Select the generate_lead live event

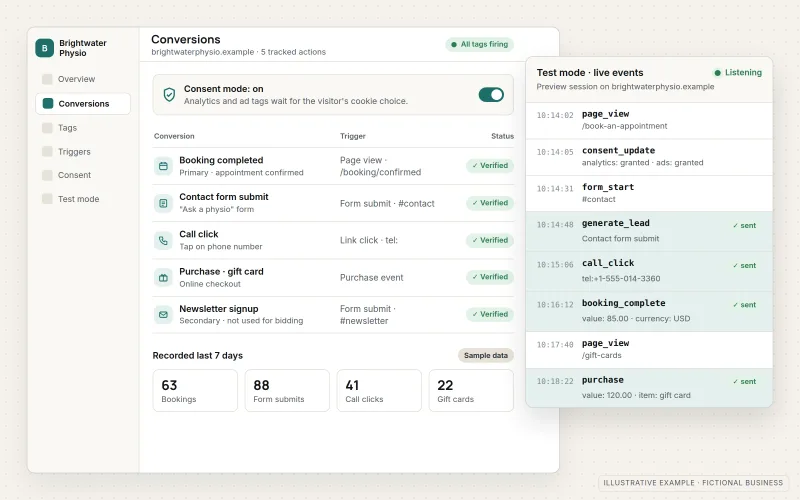point(649,231)
